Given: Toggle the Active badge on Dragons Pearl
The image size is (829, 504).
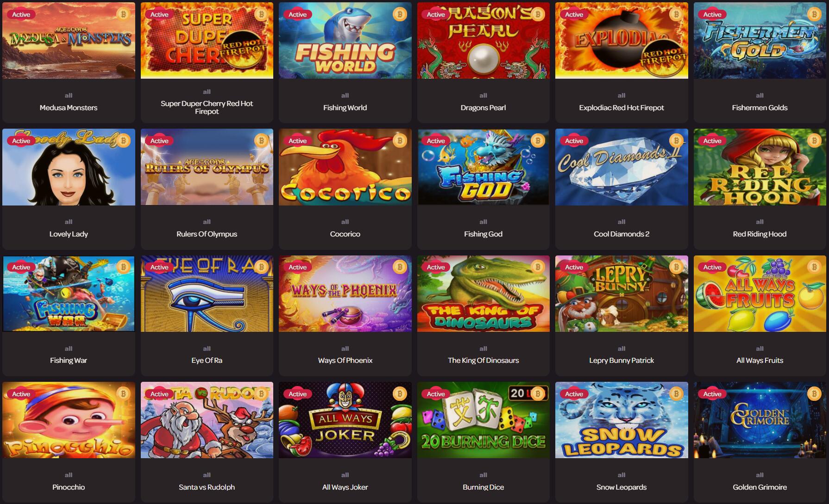Looking at the screenshot, I should click(x=436, y=14).
